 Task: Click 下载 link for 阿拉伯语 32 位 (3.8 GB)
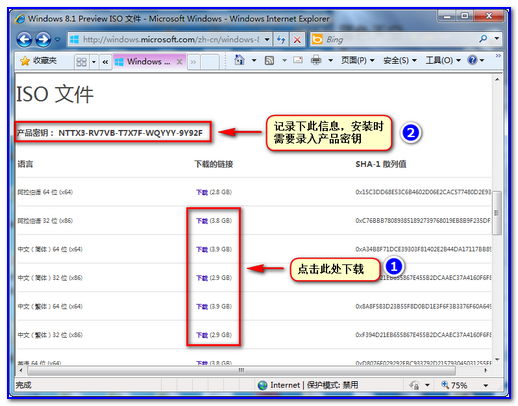coord(202,221)
